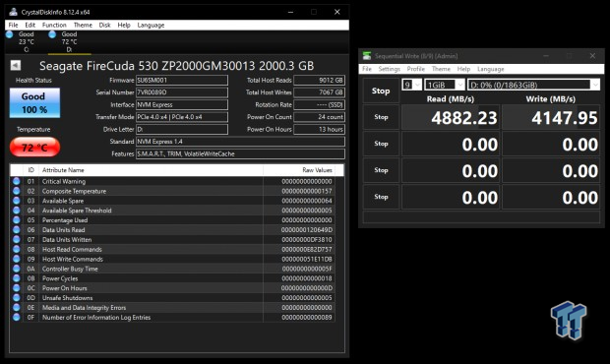Image resolution: width=610 pixels, height=364 pixels.
Task: Click status orb for Composite Temperature row
Action: pos(17,191)
